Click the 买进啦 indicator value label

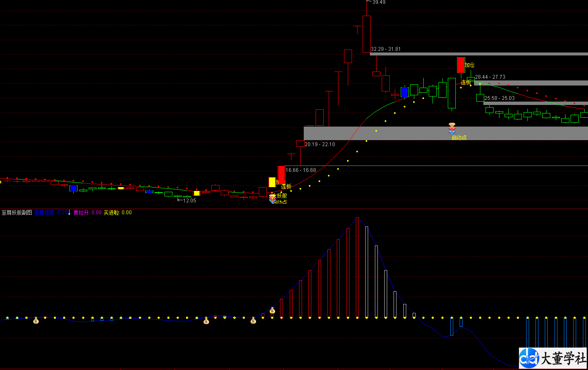click(x=117, y=213)
